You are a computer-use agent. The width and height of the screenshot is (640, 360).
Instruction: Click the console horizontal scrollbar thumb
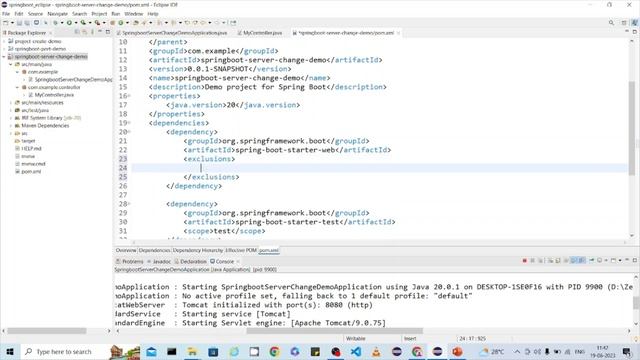tap(334, 331)
